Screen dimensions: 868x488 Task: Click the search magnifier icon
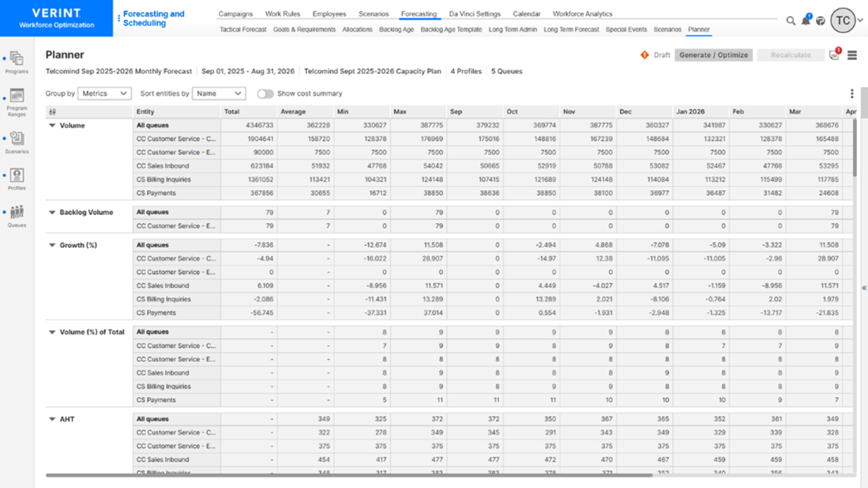pos(791,20)
